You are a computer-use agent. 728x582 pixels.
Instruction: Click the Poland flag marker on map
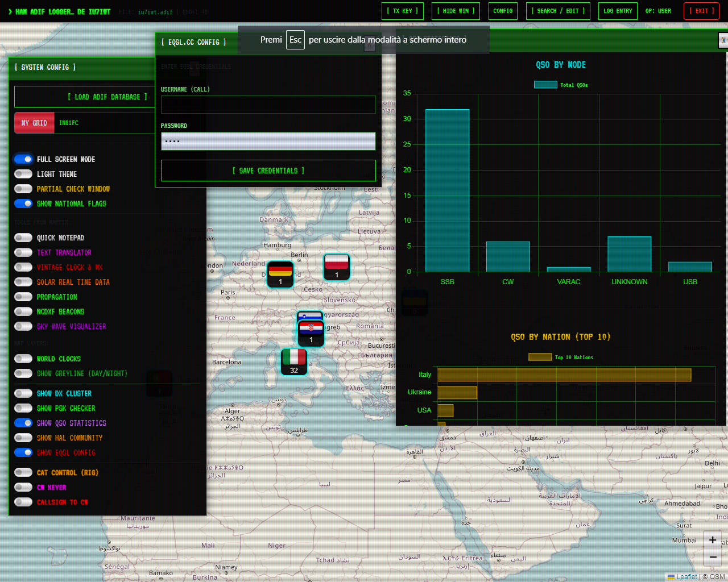coord(337,267)
